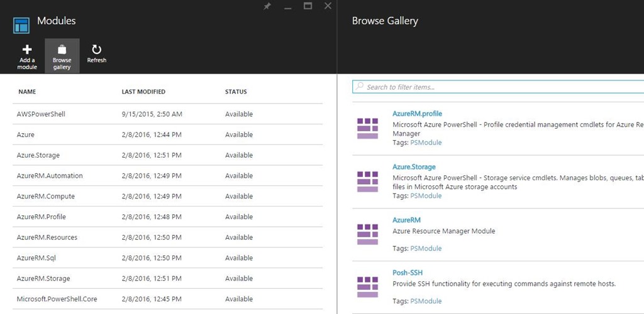Image resolution: width=644 pixels, height=314 pixels.
Task: Click Available status for Microsoft.PowerShell.Core
Action: (x=238, y=299)
